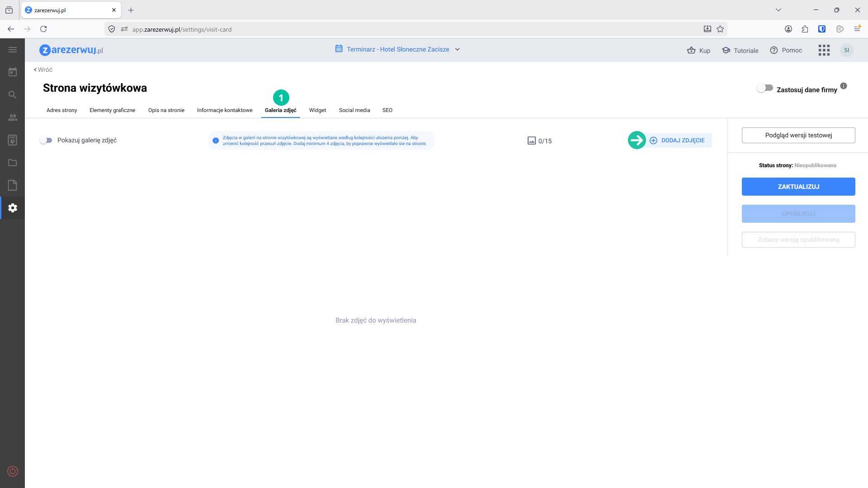The width and height of the screenshot is (868, 488).
Task: Switch to the Widget tab
Action: tap(317, 110)
